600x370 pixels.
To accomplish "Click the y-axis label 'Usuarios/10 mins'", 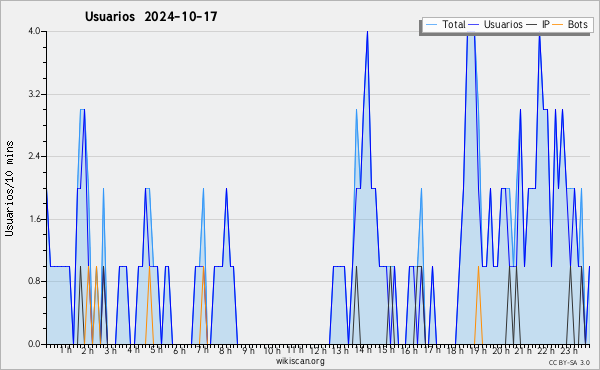I will tap(9, 189).
